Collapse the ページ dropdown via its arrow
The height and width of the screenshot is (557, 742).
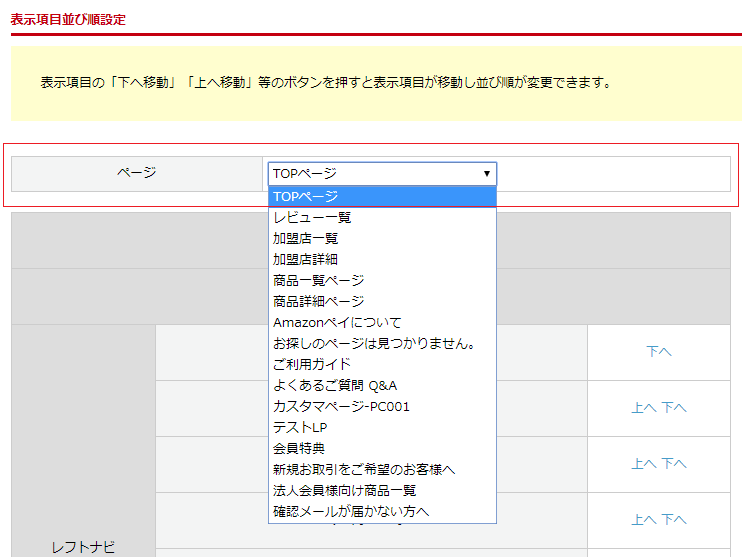(x=486, y=174)
